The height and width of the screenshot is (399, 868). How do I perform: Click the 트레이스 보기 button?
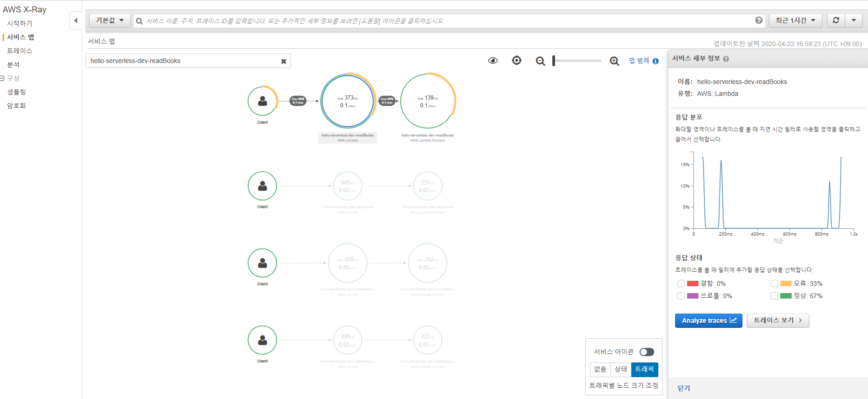click(x=778, y=320)
